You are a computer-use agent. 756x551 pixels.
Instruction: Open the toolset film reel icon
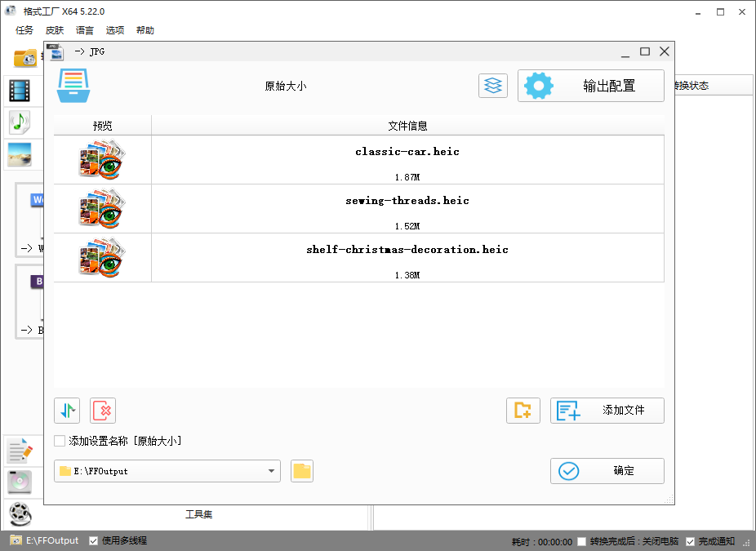tap(20, 514)
